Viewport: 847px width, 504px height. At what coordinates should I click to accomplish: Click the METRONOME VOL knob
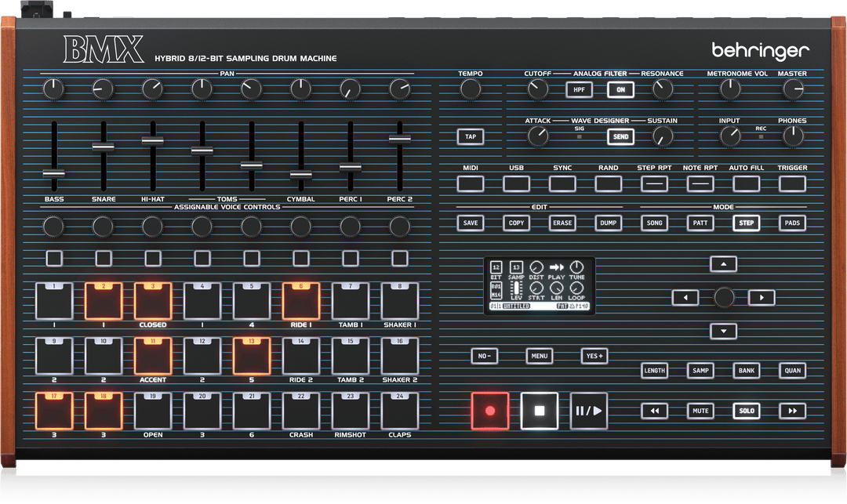click(x=730, y=89)
